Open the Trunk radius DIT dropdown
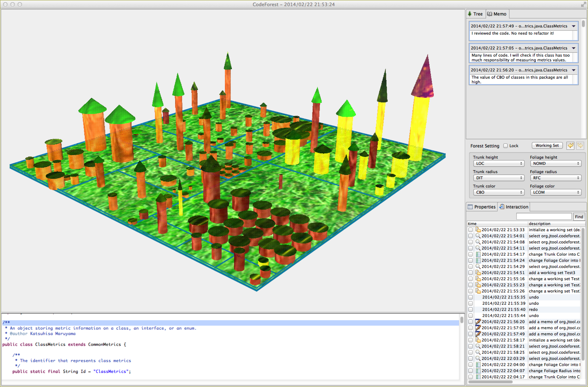The image size is (588, 387). point(499,178)
